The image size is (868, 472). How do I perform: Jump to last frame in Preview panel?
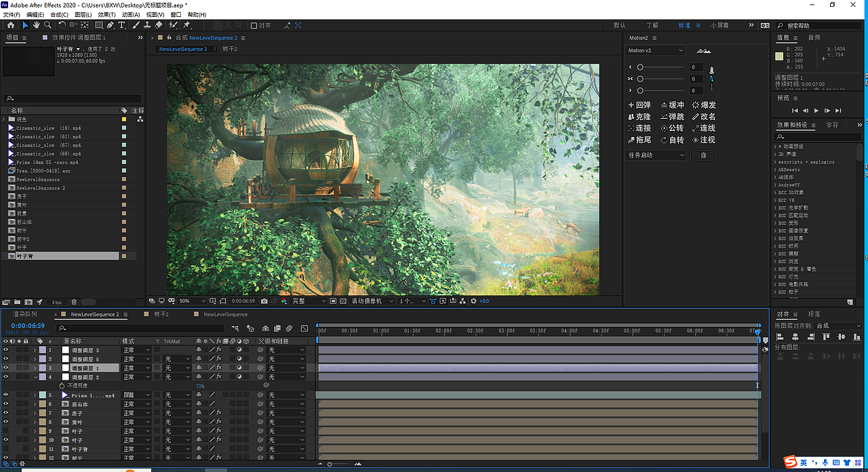(x=838, y=110)
